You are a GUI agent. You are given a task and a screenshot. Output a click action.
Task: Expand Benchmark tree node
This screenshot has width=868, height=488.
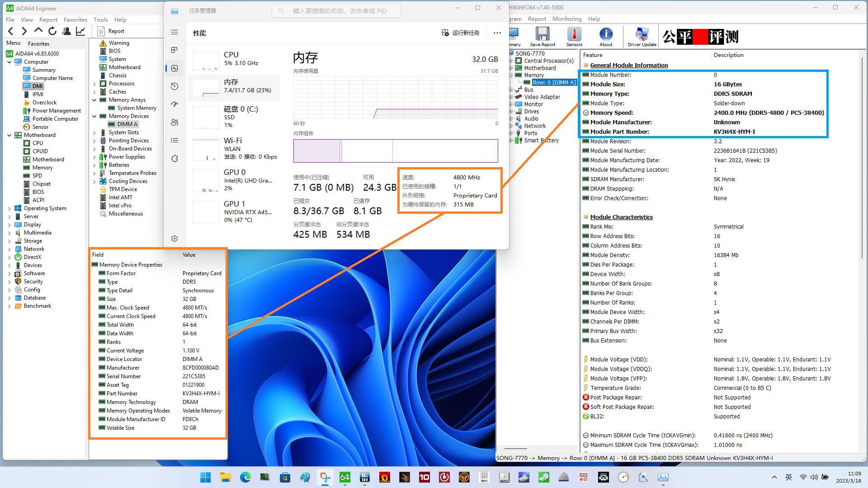(x=9, y=306)
